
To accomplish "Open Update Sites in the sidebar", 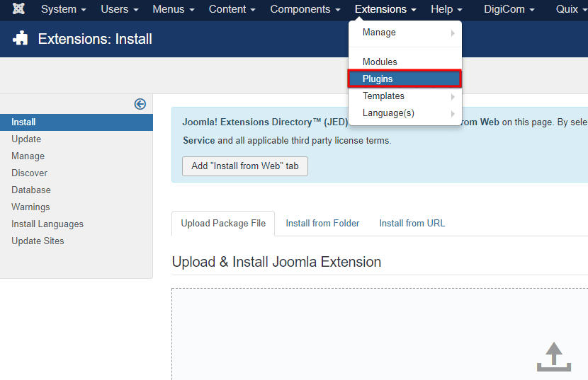I will tap(38, 241).
